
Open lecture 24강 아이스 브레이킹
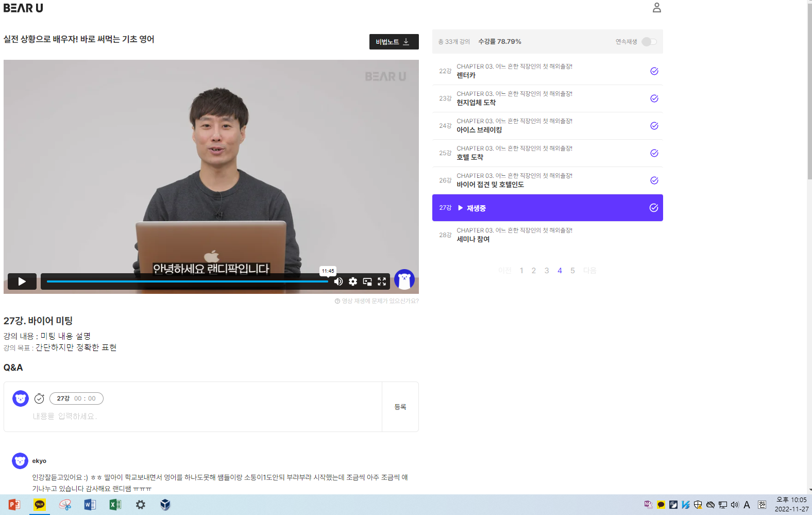[x=547, y=126]
